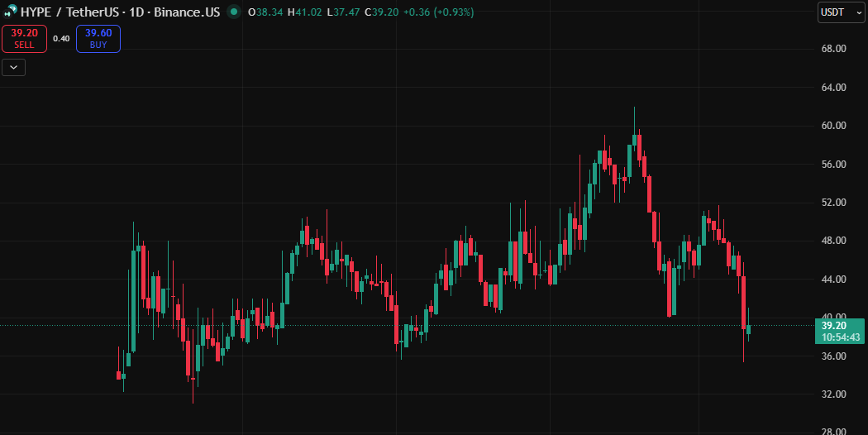Click the blue BUY 39.60 button

(98, 38)
